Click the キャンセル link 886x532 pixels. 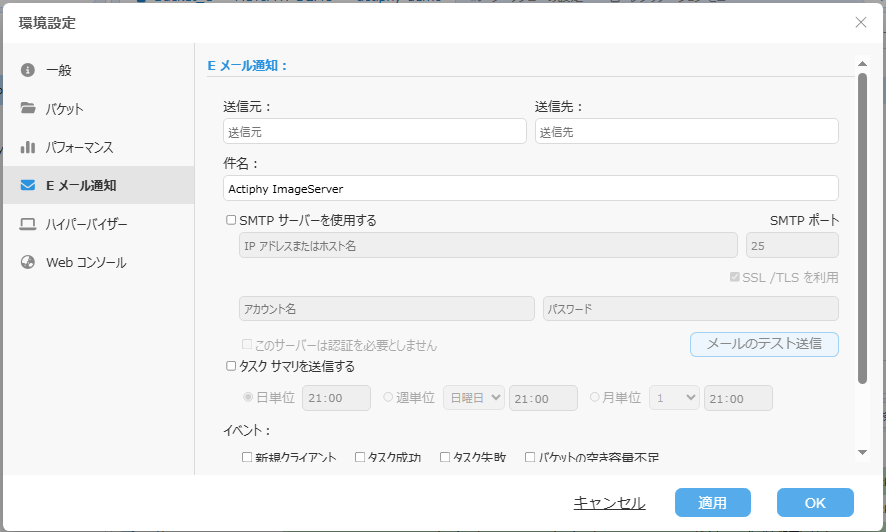click(609, 503)
